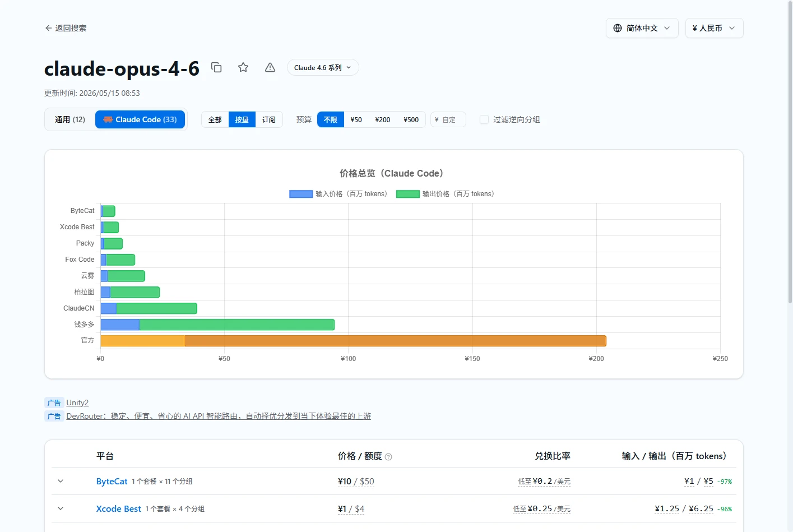Screen dimensions: 793x532
Task: Click the Fox Code chart axis label
Action: pos(80,260)
